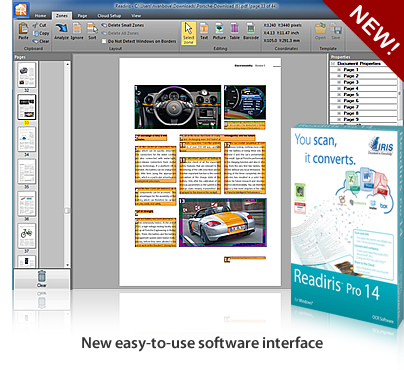404x370 pixels.
Task: Expand Page 4 in Properties tree
Action: [x=339, y=88]
